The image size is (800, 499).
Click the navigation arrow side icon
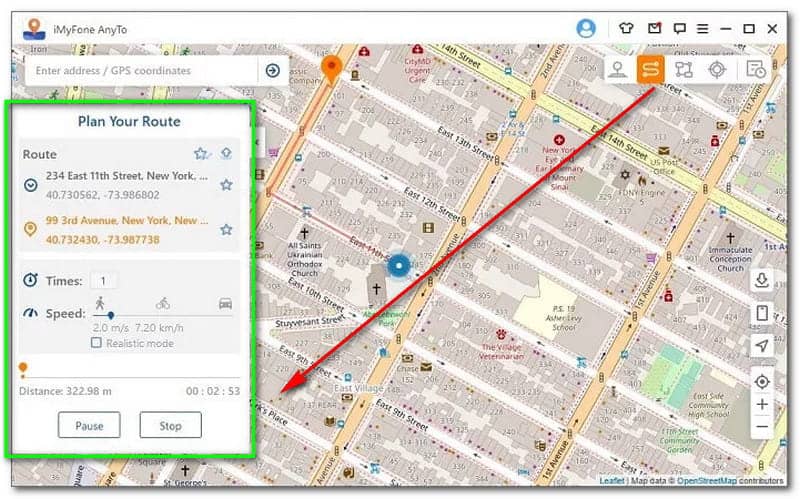762,345
